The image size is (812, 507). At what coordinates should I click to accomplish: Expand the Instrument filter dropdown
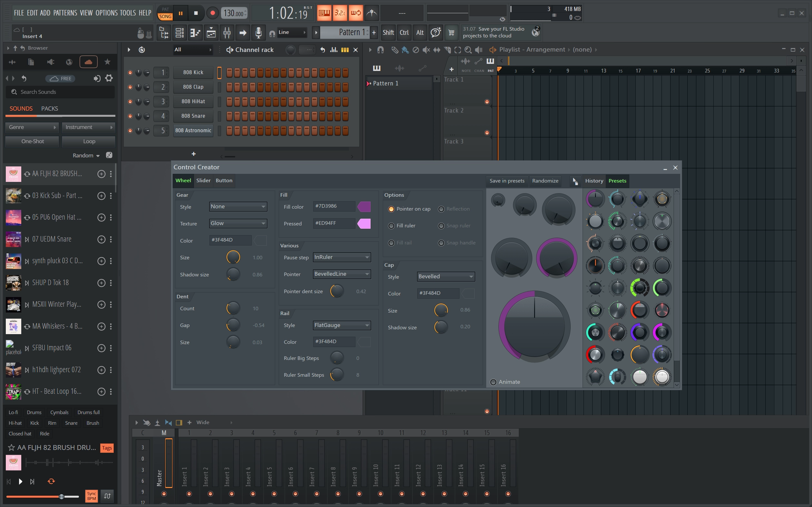click(x=88, y=127)
